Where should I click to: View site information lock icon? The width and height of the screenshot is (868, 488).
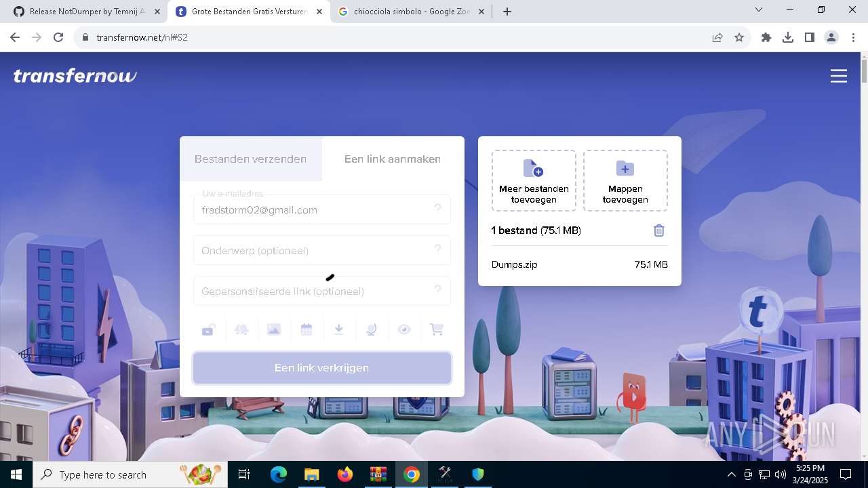click(85, 37)
